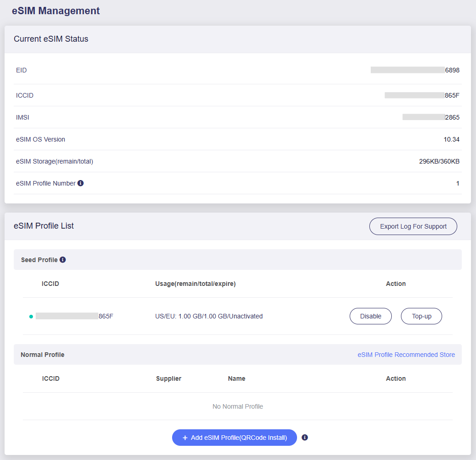Image resolution: width=476 pixels, height=460 pixels.
Task: Click the eSIM OS Version value 10.34
Action: coord(451,139)
